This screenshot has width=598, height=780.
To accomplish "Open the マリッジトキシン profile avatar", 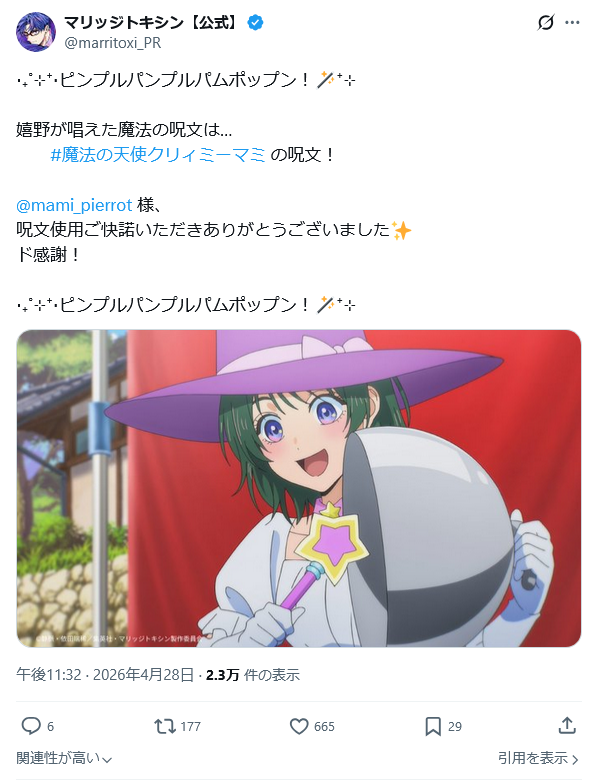I will (36, 32).
